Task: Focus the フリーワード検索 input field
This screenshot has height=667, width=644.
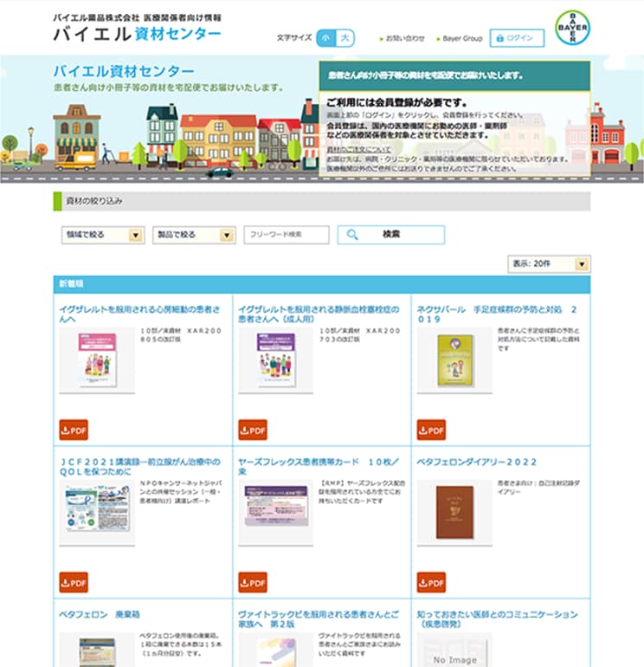Action: [x=287, y=235]
